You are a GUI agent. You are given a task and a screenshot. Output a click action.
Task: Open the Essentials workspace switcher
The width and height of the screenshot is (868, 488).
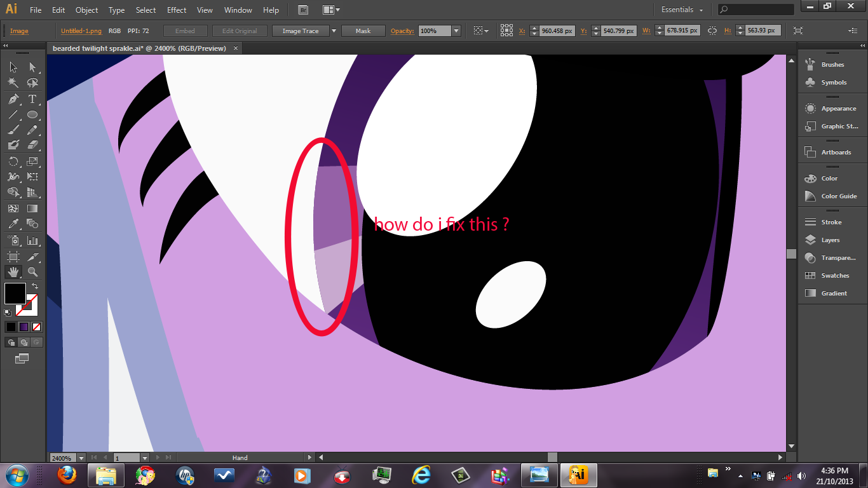(682, 10)
